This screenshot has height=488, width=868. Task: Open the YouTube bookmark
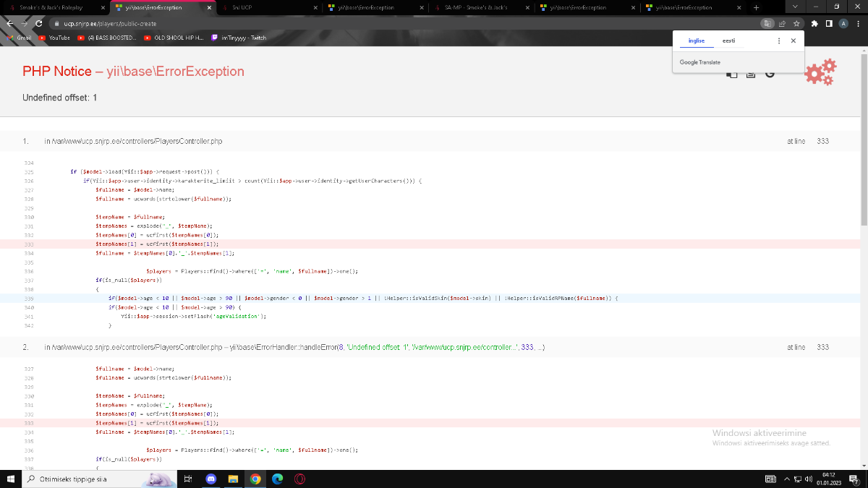pos(54,38)
